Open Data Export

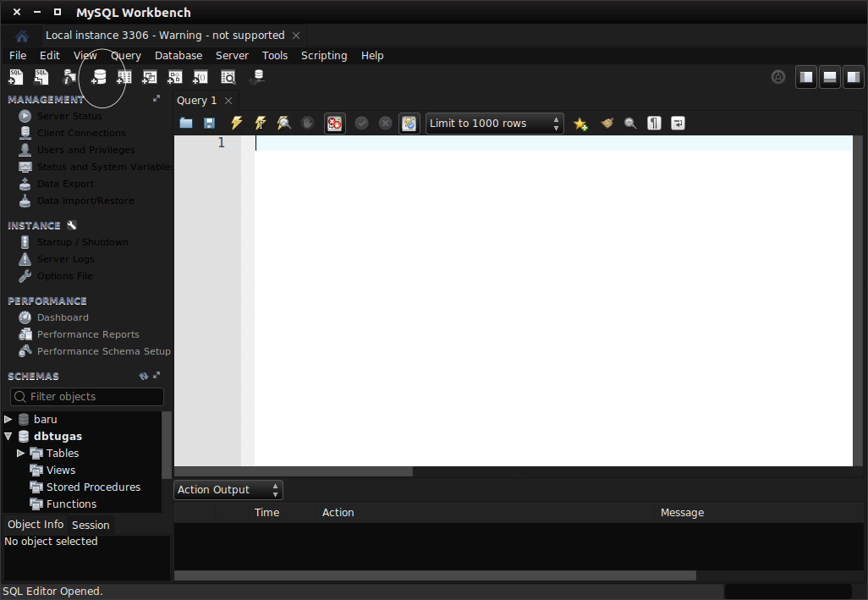click(x=65, y=183)
